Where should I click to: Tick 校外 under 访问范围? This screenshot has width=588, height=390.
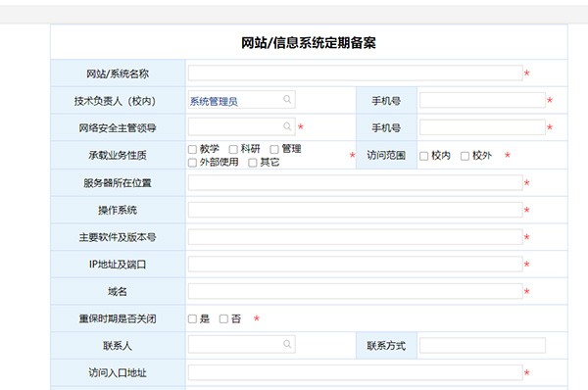(x=465, y=156)
